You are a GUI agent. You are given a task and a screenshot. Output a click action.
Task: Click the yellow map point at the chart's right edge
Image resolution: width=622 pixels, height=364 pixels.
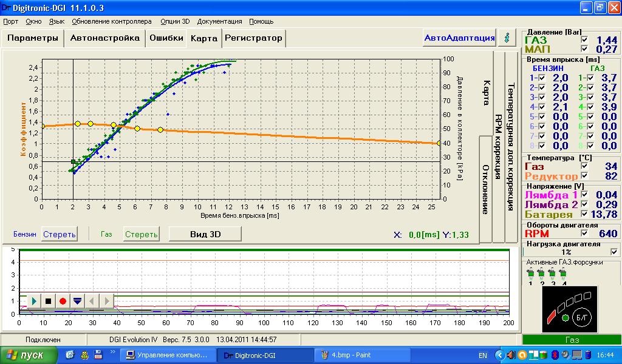[x=439, y=143]
